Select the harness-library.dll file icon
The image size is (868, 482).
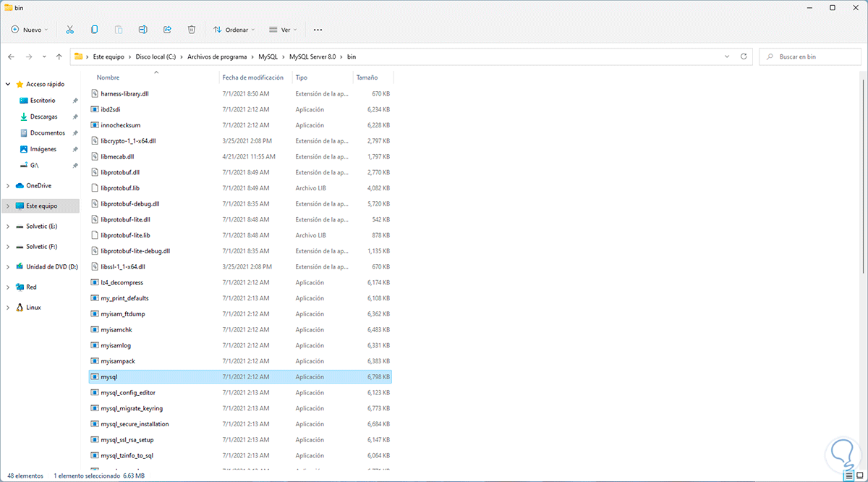click(94, 93)
